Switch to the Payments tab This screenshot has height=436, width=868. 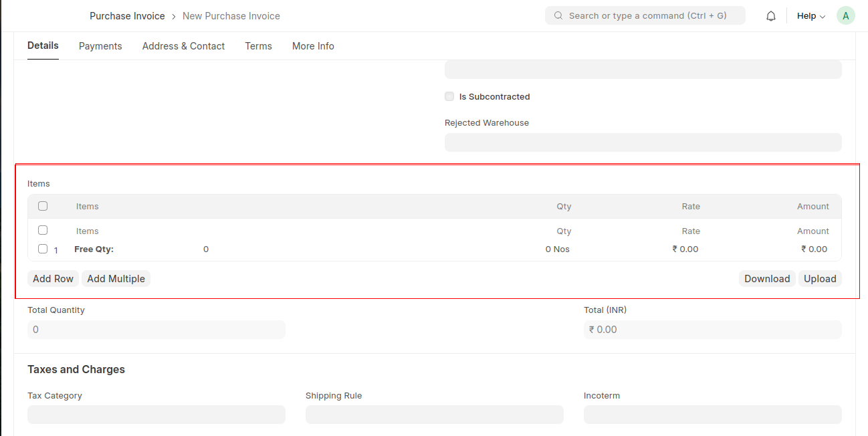100,46
